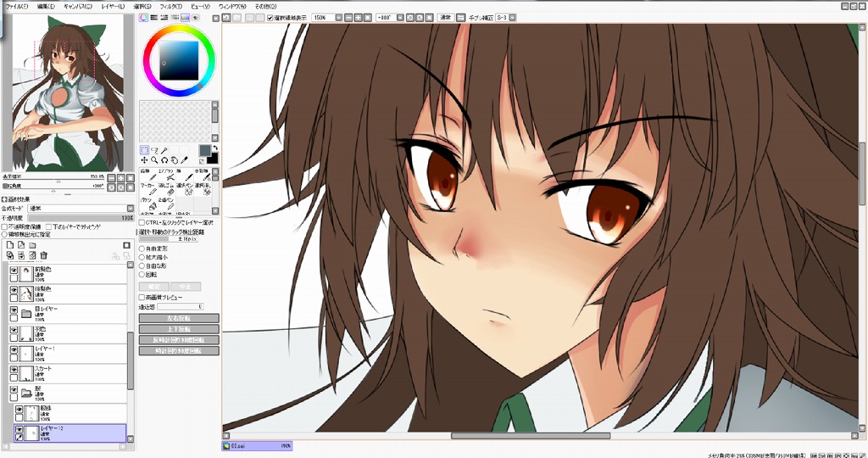Select the Lasso tool

[x=154, y=150]
